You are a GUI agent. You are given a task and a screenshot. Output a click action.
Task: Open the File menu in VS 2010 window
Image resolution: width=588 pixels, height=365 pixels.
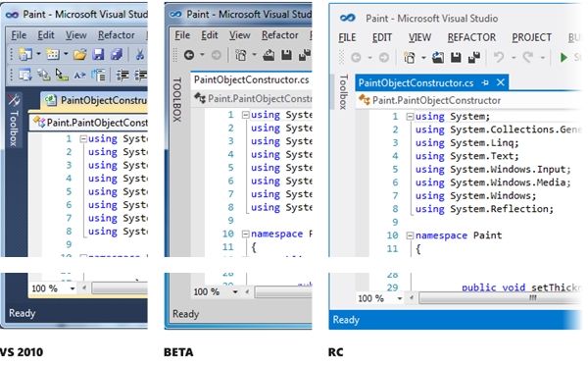[19, 35]
